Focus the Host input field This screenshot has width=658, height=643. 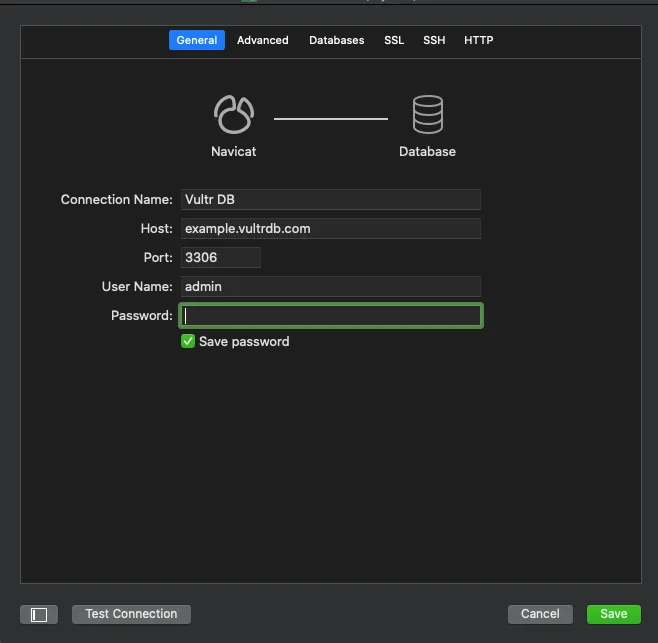coord(331,228)
